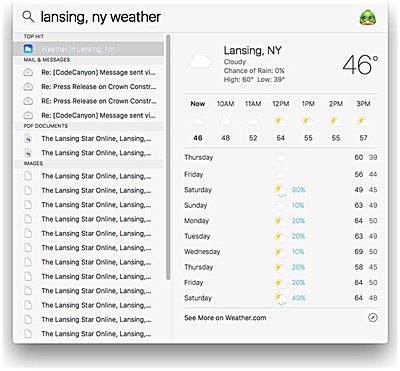Viewport: 400px width, 371px height.
Task: Click the compass icon next to Weather.com link
Action: [x=373, y=318]
